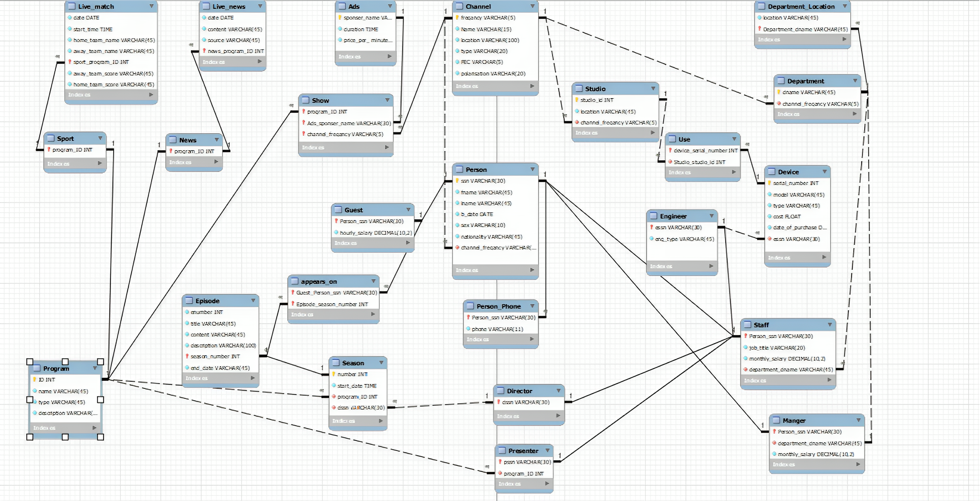Viewport: 980px width, 501px height.
Task: Click the Use table icon
Action: [672, 139]
